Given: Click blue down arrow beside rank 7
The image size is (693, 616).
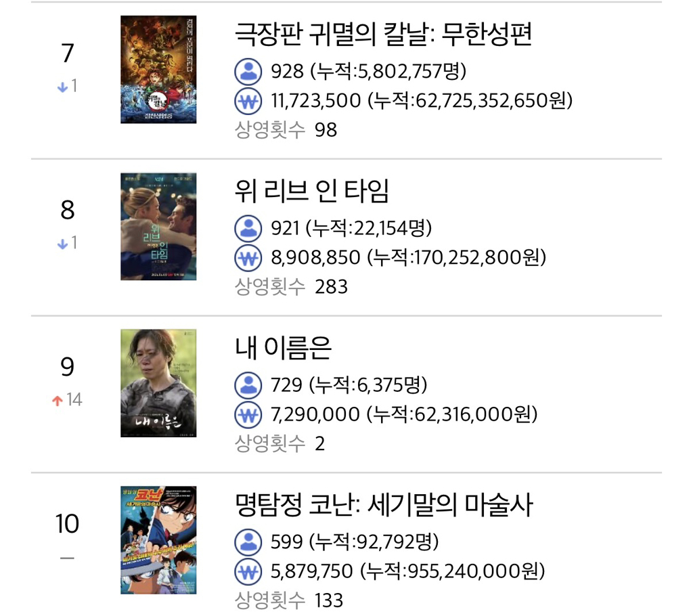Looking at the screenshot, I should coord(62,87).
